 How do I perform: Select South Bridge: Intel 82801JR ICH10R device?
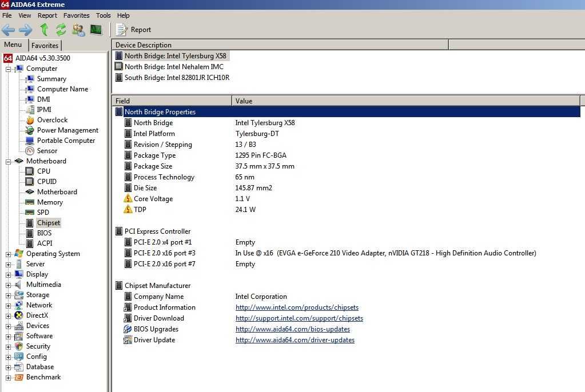coord(173,78)
